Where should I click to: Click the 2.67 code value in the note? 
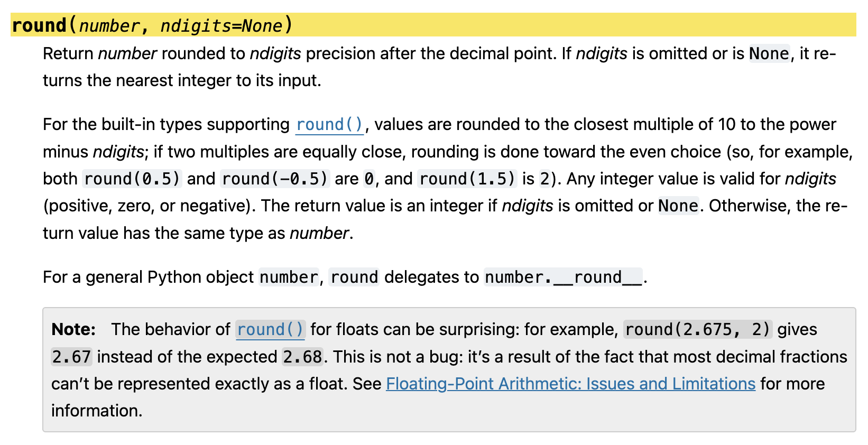[x=71, y=357]
